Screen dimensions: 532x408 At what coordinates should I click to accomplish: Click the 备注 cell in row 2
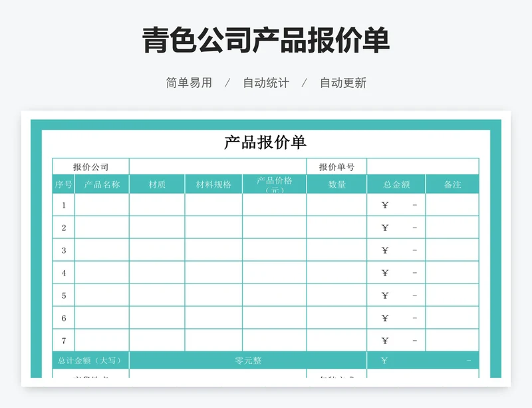(452, 227)
